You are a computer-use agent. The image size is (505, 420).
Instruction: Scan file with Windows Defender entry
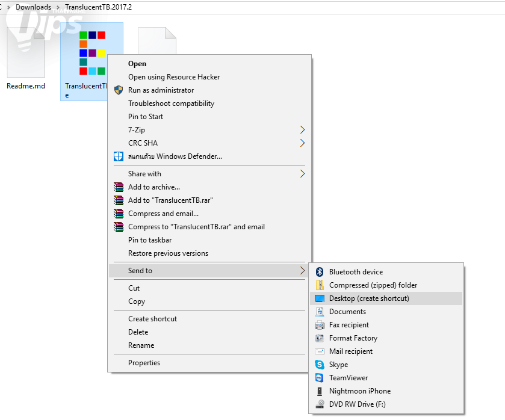pyautogui.click(x=209, y=156)
